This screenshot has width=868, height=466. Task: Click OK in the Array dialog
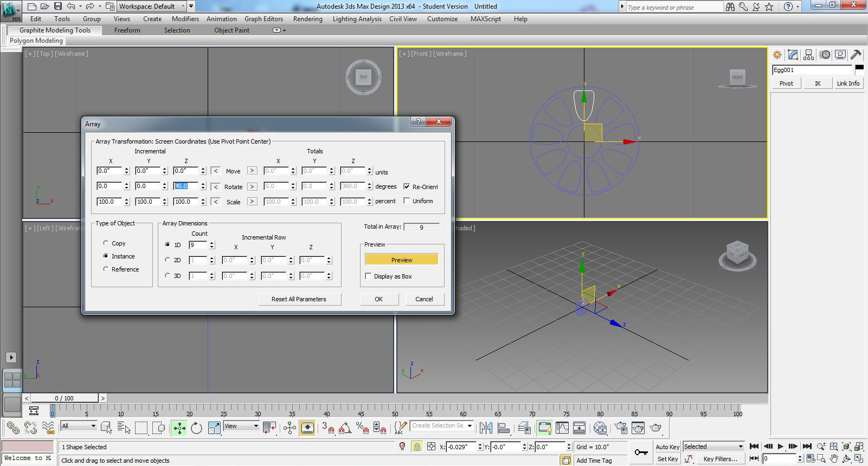[379, 299]
